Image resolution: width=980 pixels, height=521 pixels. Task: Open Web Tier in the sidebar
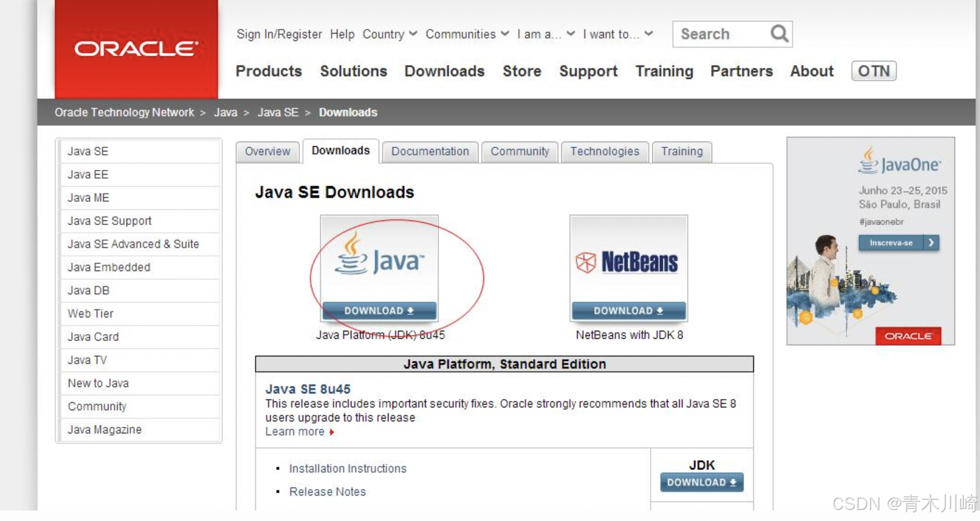(140, 314)
